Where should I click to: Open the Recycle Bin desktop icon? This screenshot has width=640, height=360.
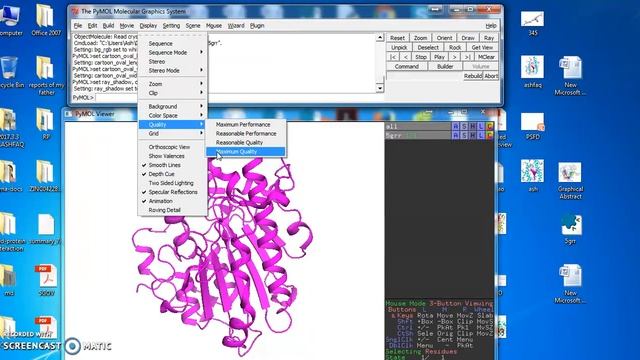click(10, 72)
